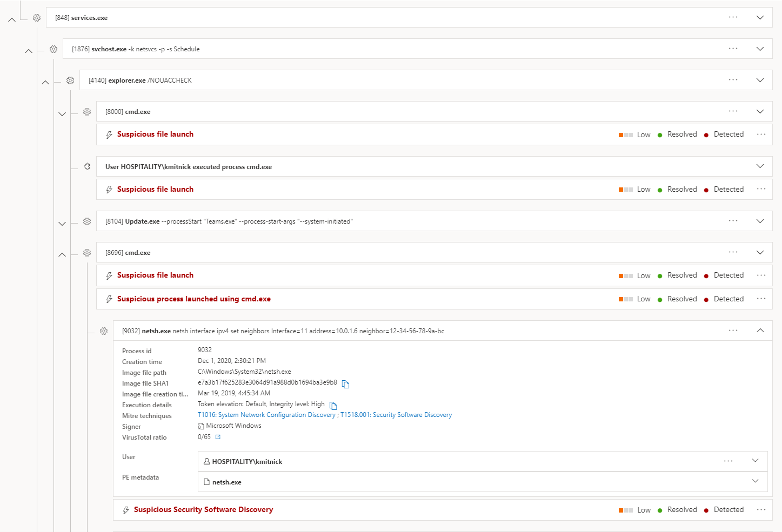Open T1016 System Network Configuration Discovery link
The image size is (782, 532).
click(x=266, y=415)
